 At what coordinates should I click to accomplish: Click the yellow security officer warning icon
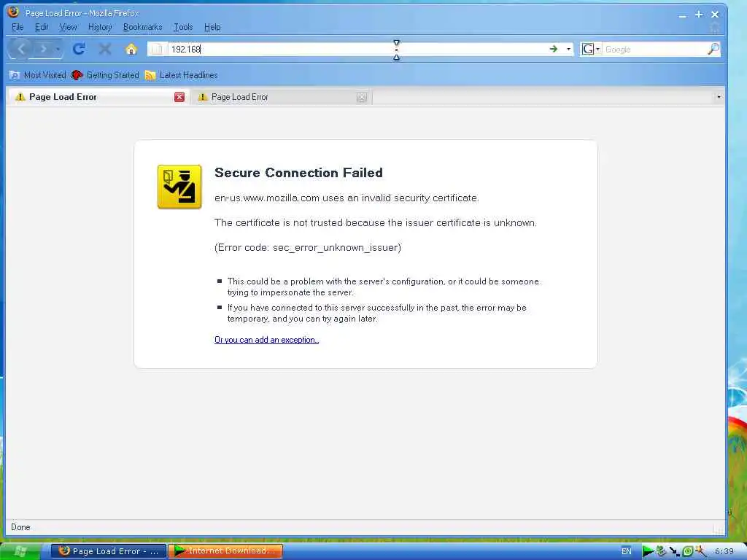(x=179, y=187)
